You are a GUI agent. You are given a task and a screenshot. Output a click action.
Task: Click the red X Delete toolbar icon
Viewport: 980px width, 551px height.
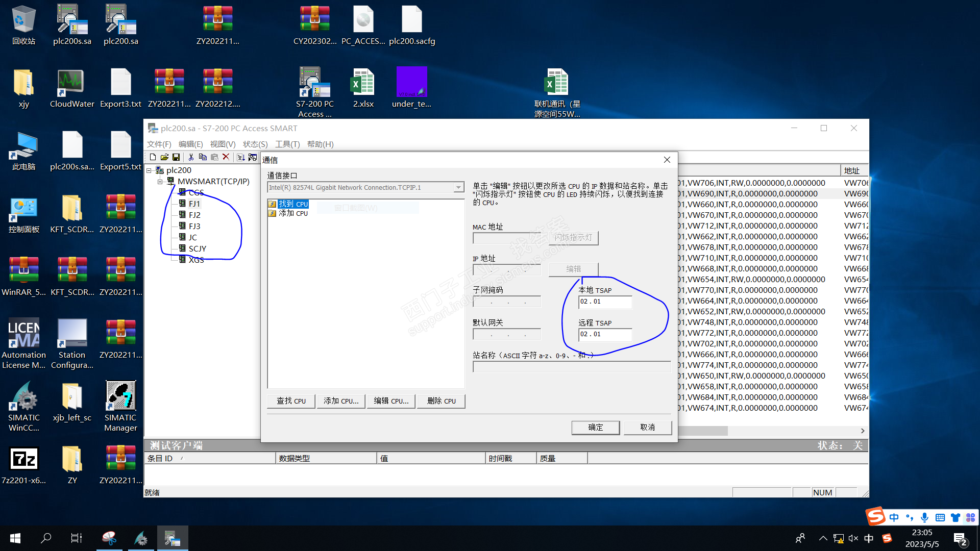tap(226, 157)
